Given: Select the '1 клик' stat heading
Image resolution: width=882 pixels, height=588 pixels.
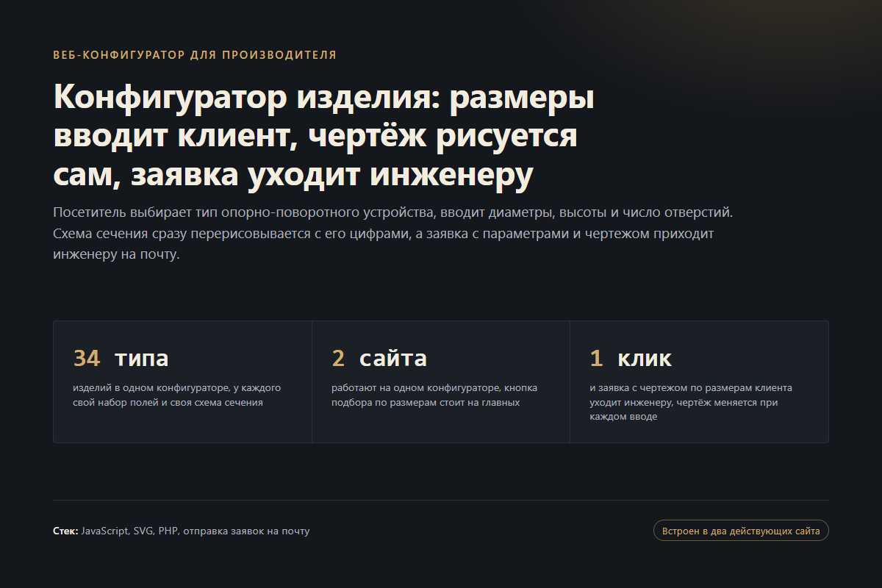Looking at the screenshot, I should coord(631,358).
